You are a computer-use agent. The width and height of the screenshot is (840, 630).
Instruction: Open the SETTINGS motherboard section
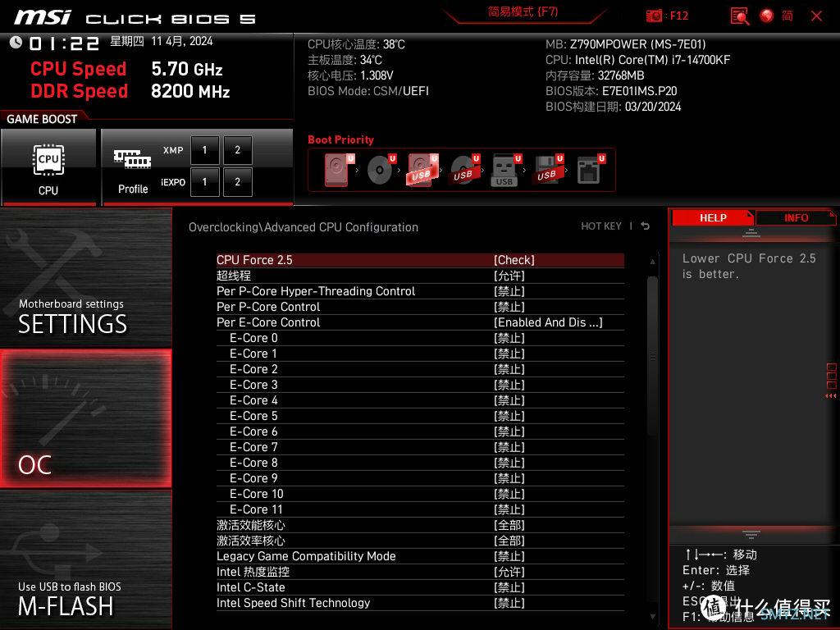tap(85, 277)
